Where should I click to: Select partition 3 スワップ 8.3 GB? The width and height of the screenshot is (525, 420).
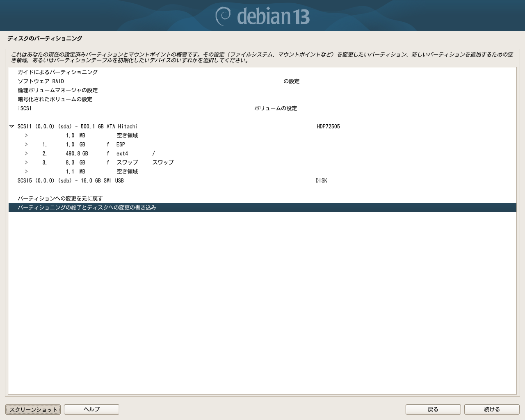(262, 162)
